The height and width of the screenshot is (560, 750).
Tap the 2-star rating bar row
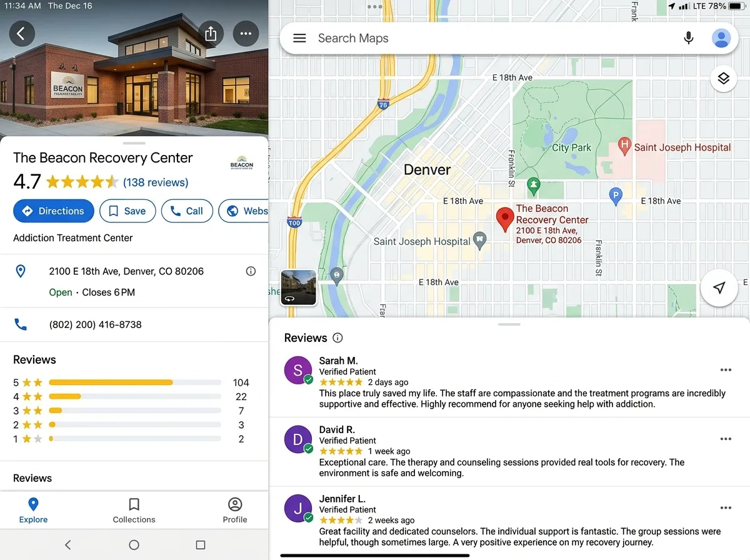click(131, 425)
